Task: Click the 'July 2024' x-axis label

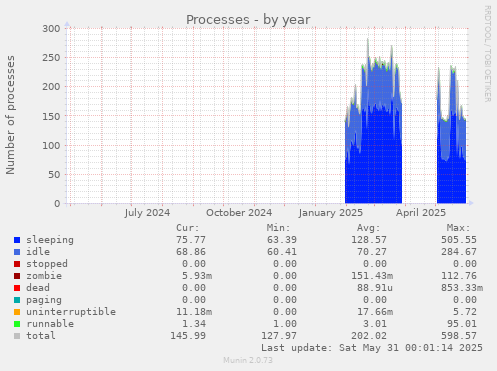Action: point(147,213)
